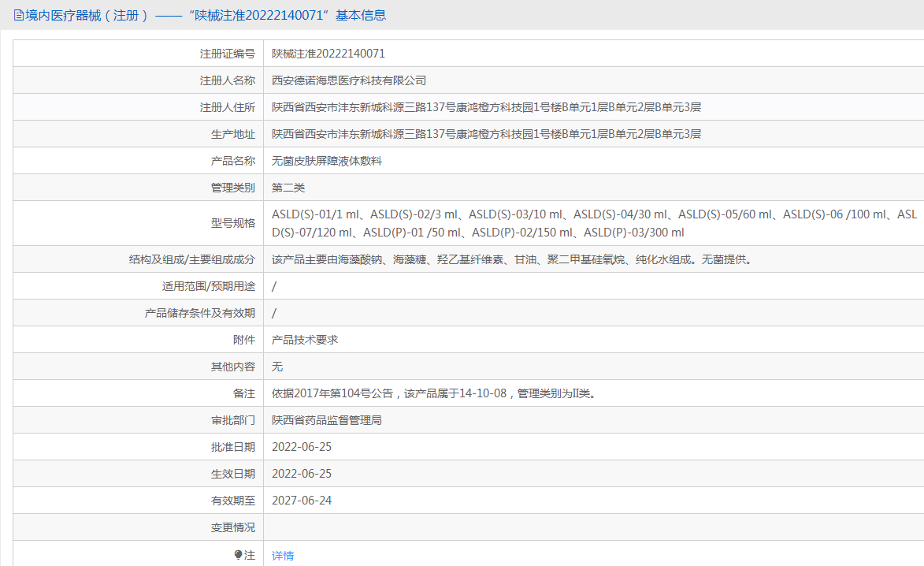The image size is (924, 566).
Task: Click the 生效日期 label
Action: pyautogui.click(x=232, y=474)
